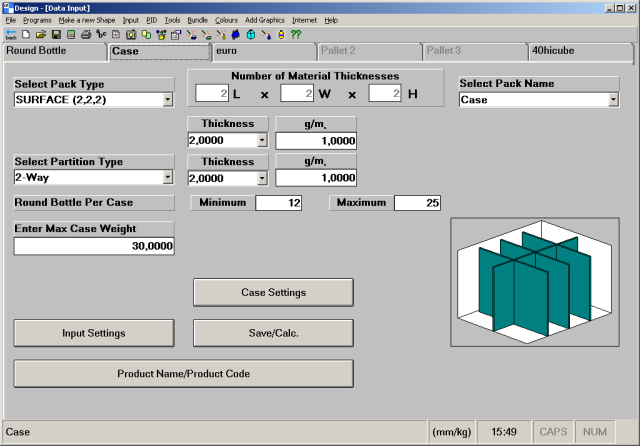Click the cyan 3D box toolbar icon

tap(251, 35)
